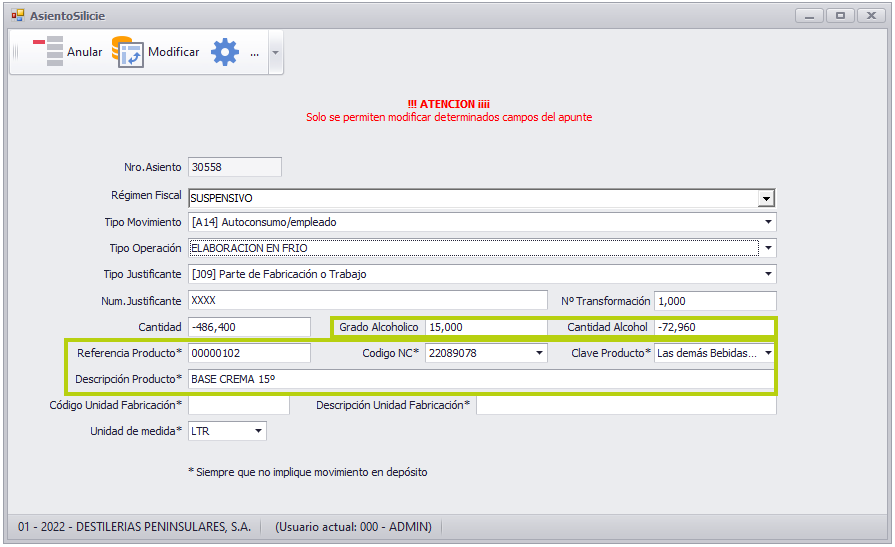Image resolution: width=895 pixels, height=547 pixels.
Task: Click the Tipo Movimiento label
Action: coord(143,222)
